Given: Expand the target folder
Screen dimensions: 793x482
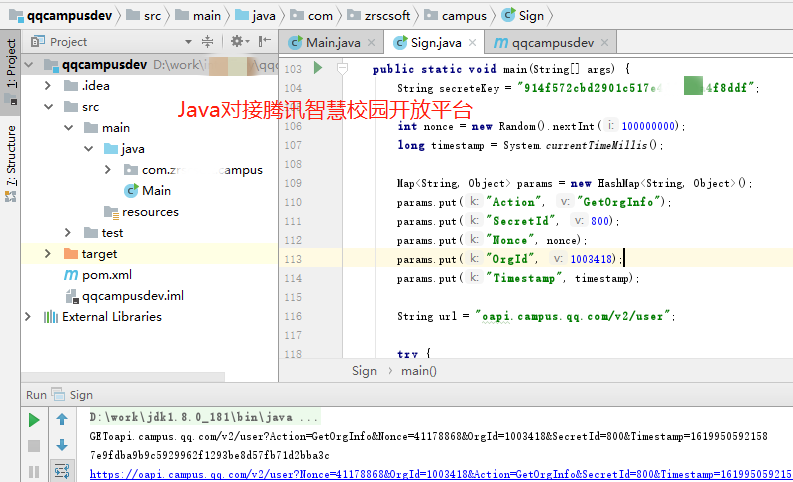Looking at the screenshot, I should click(x=48, y=253).
